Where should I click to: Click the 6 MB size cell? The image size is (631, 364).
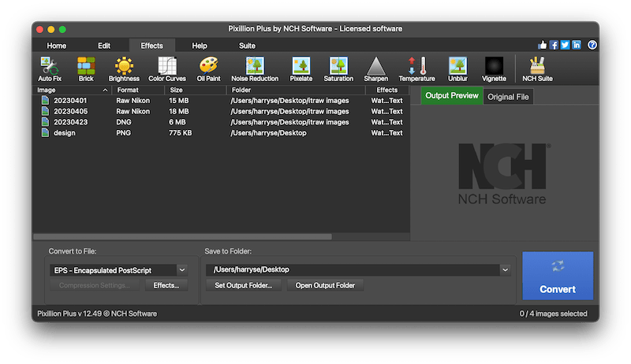(177, 122)
